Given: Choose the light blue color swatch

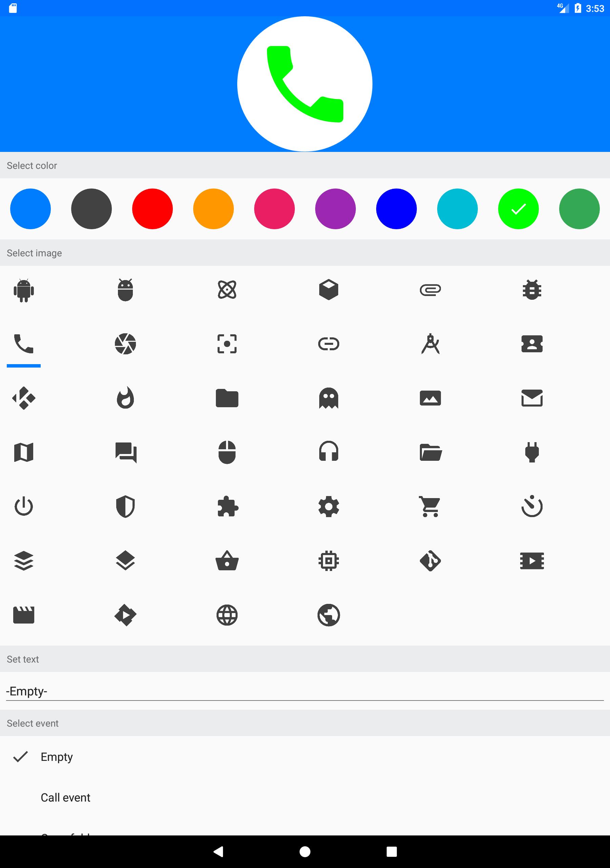Looking at the screenshot, I should coord(30,209).
